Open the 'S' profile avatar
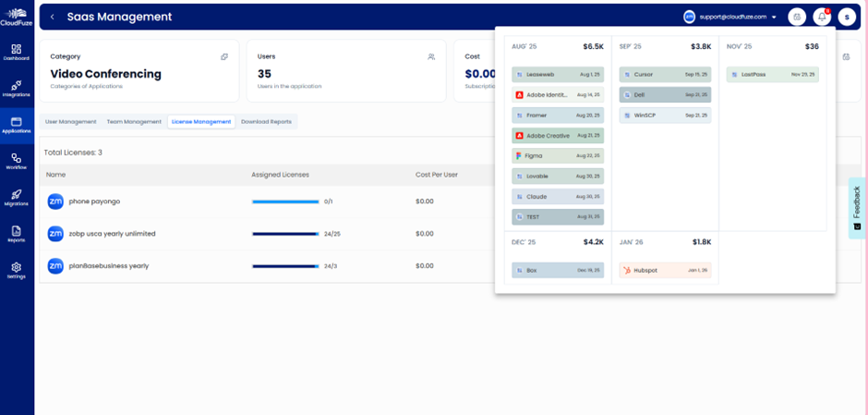Image resolution: width=868 pixels, height=415 pixels. pyautogui.click(x=847, y=17)
